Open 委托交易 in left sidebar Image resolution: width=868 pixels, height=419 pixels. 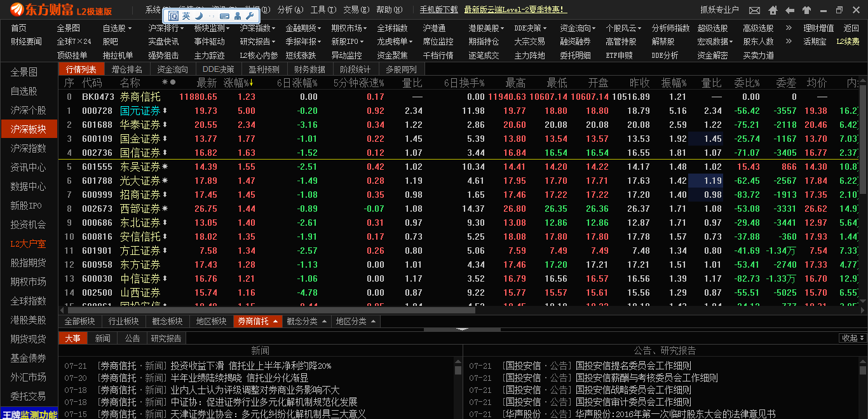click(x=28, y=397)
